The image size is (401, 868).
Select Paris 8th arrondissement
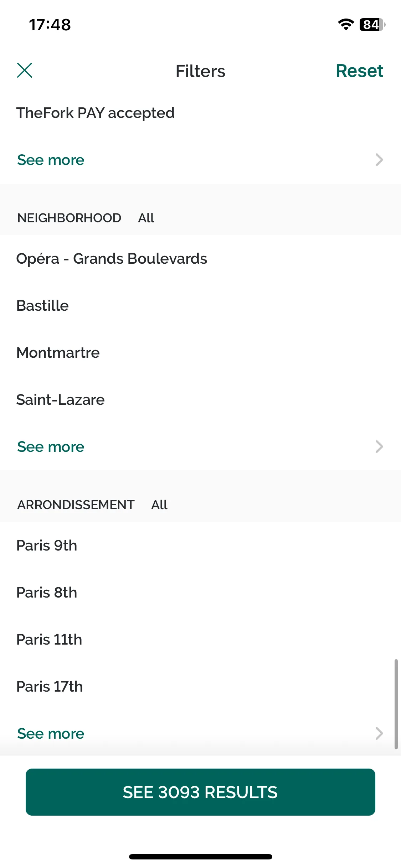[200, 593]
